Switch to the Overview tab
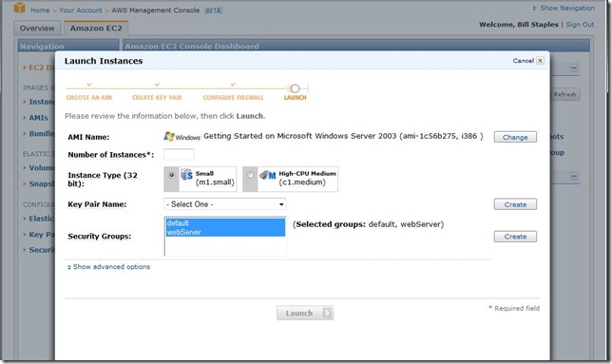 point(37,29)
